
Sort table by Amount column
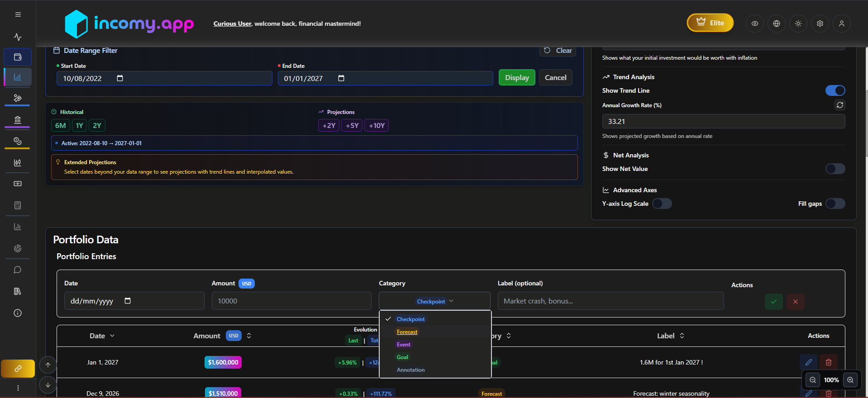tap(249, 336)
